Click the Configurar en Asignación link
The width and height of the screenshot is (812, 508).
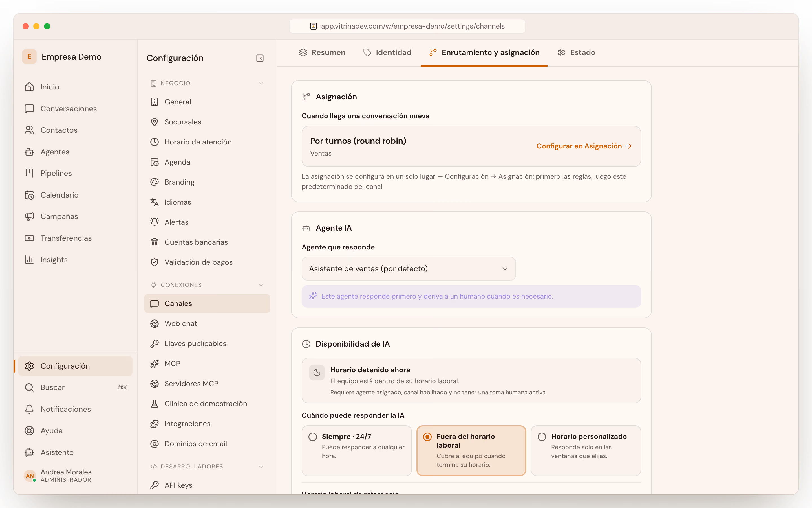(584, 146)
